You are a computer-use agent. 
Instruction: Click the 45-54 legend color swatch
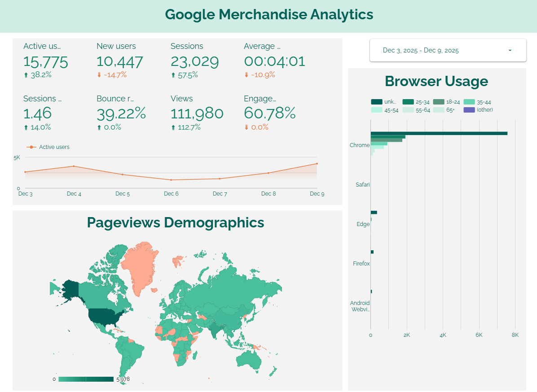[376, 110]
